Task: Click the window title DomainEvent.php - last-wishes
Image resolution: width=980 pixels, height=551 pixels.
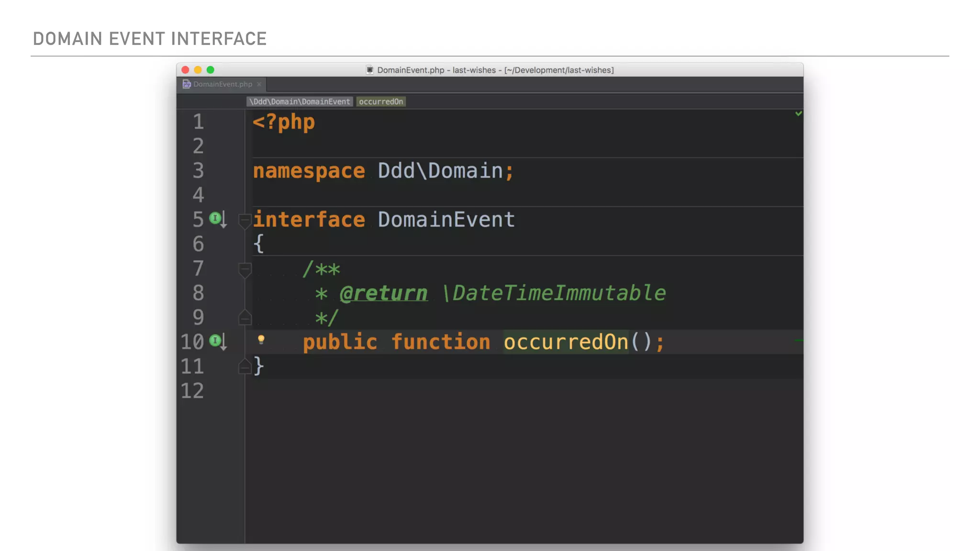Action: click(x=495, y=70)
